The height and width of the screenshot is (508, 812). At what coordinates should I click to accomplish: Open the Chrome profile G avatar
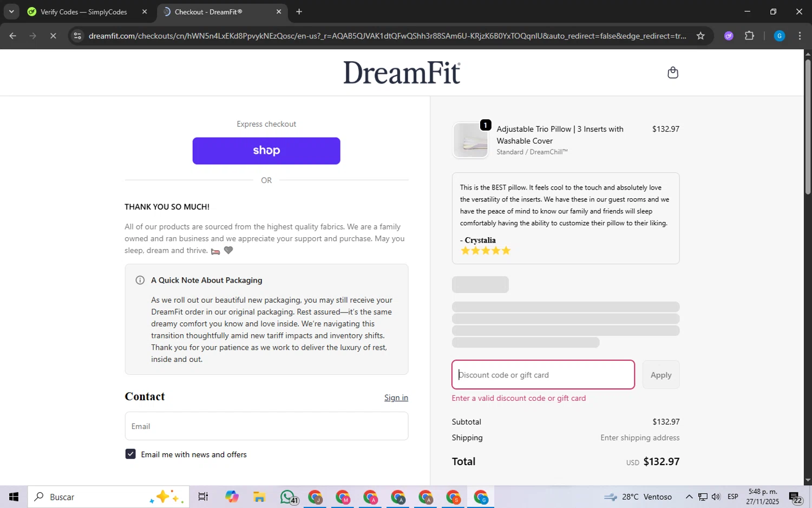[780, 36]
